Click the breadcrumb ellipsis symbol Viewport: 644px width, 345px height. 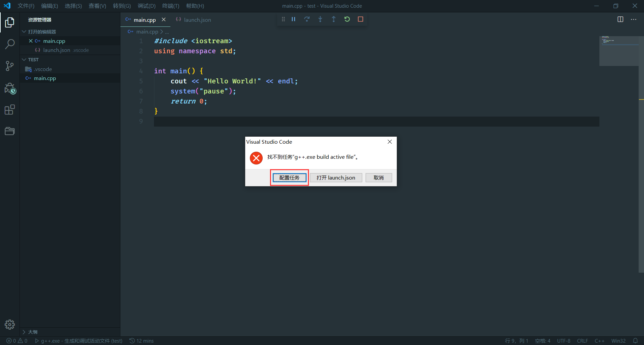coord(167,32)
